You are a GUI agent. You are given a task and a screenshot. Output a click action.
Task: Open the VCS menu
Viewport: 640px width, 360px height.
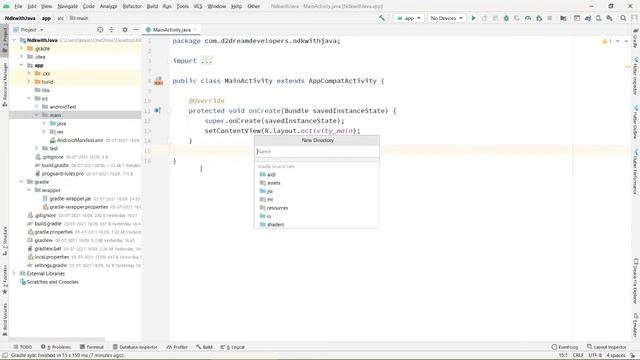[x=198, y=6]
